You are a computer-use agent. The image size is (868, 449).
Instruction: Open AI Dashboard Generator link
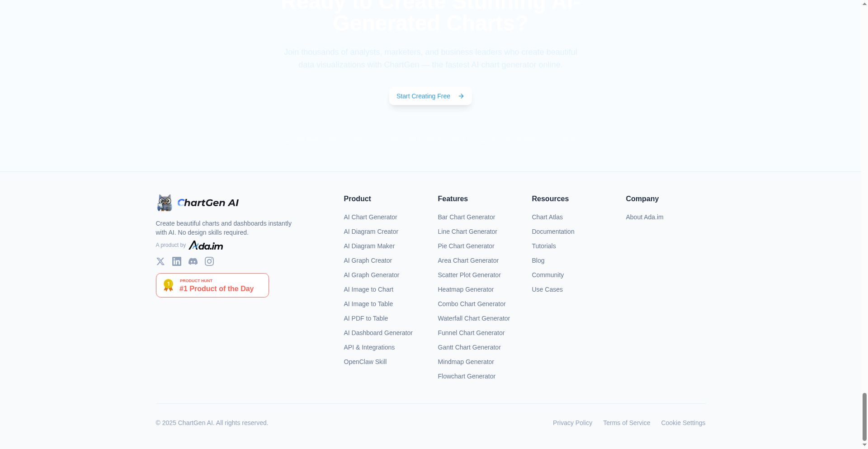point(378,333)
